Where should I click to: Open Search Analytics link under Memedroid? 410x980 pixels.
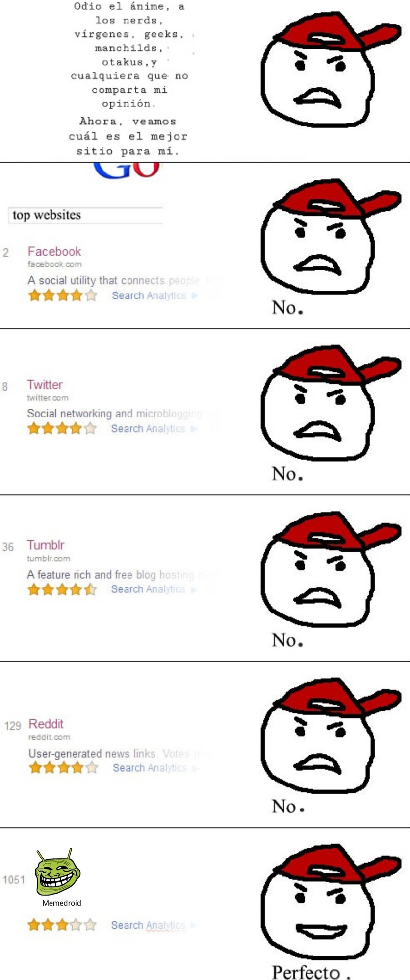click(x=148, y=925)
